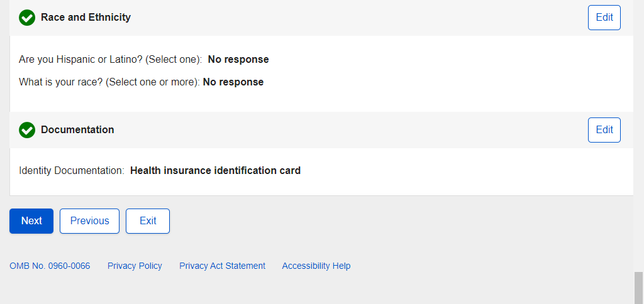Click the Documentation green checkmark icon
Viewport: 644px width, 304px height.
point(27,130)
